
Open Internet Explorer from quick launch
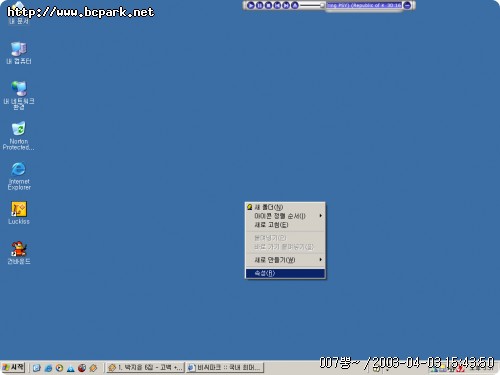(48, 368)
